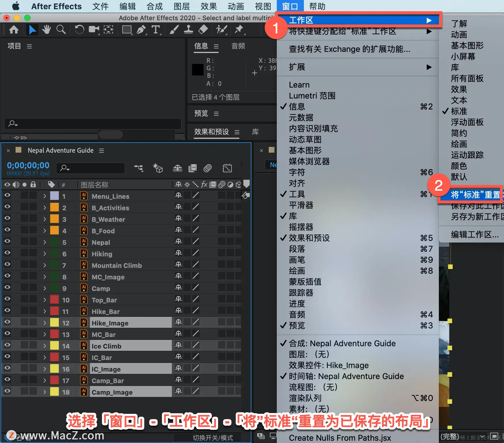This screenshot has width=504, height=443.
Task: Select the Brush tool
Action: pyautogui.click(x=174, y=29)
